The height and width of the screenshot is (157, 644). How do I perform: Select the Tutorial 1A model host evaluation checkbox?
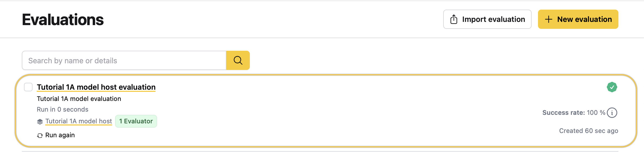point(28,87)
